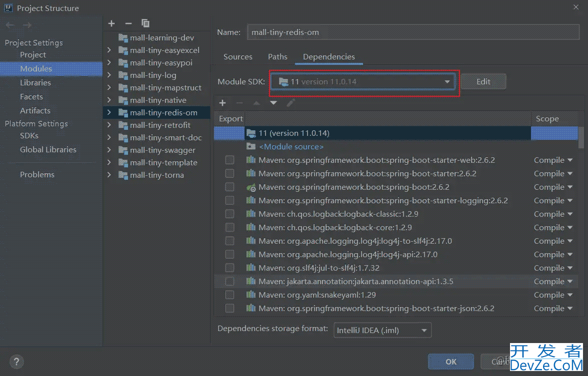Screen dimensions: 588x376
Task: Open help with the question mark icon
Action: click(16, 362)
